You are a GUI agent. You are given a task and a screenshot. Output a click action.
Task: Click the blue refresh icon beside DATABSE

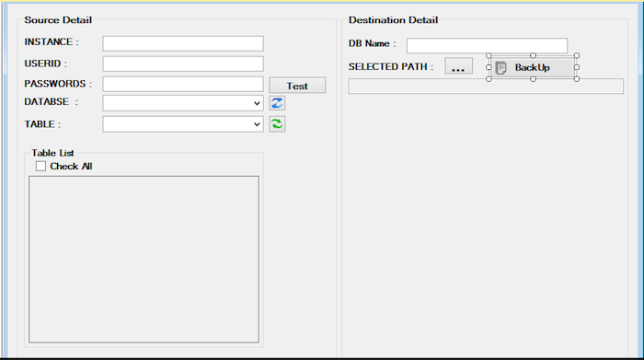pos(277,103)
